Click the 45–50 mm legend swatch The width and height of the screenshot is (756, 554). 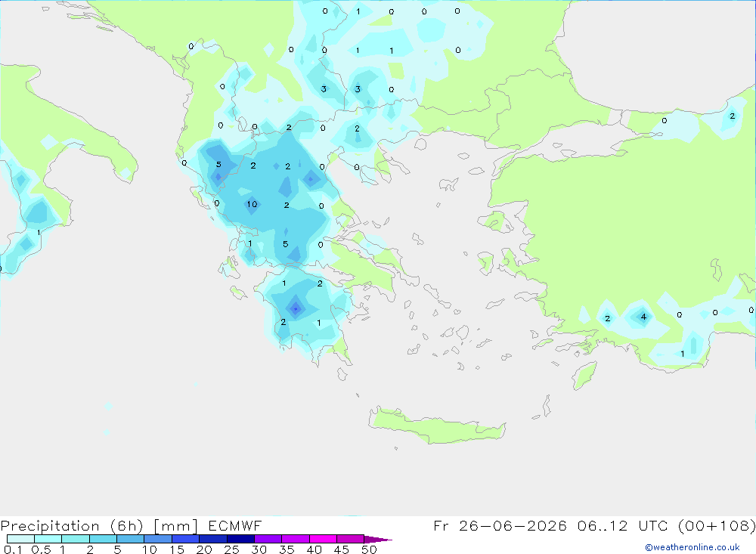(x=351, y=539)
